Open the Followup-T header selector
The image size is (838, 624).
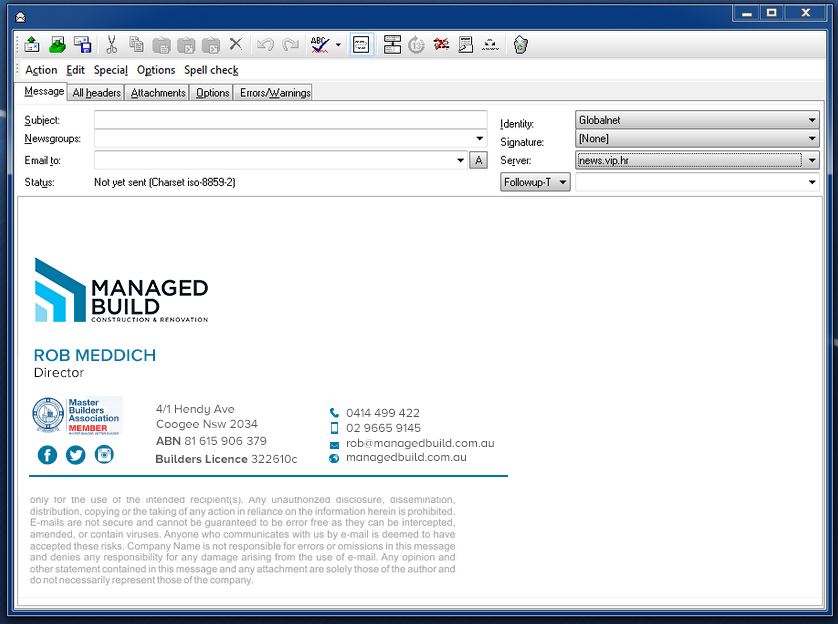point(535,182)
